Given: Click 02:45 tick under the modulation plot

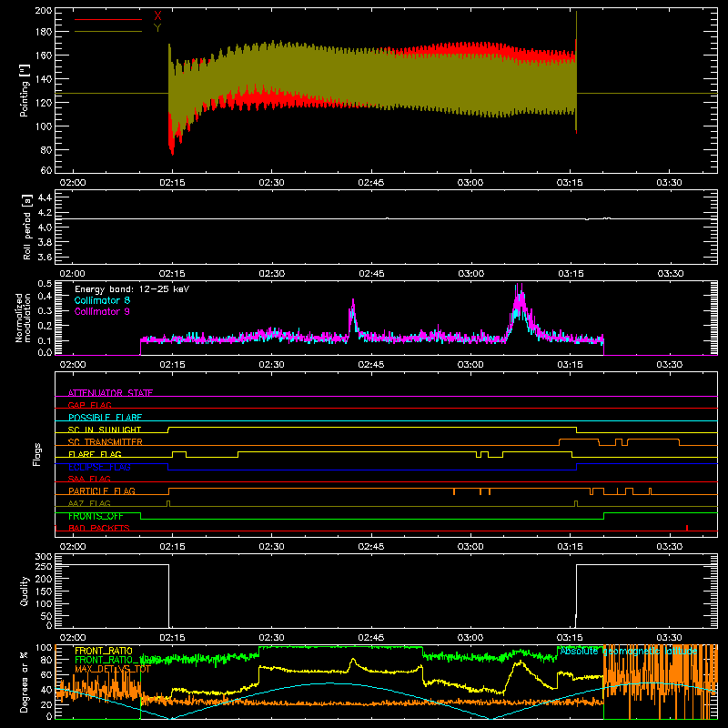Looking at the screenshot, I should coord(371,365).
